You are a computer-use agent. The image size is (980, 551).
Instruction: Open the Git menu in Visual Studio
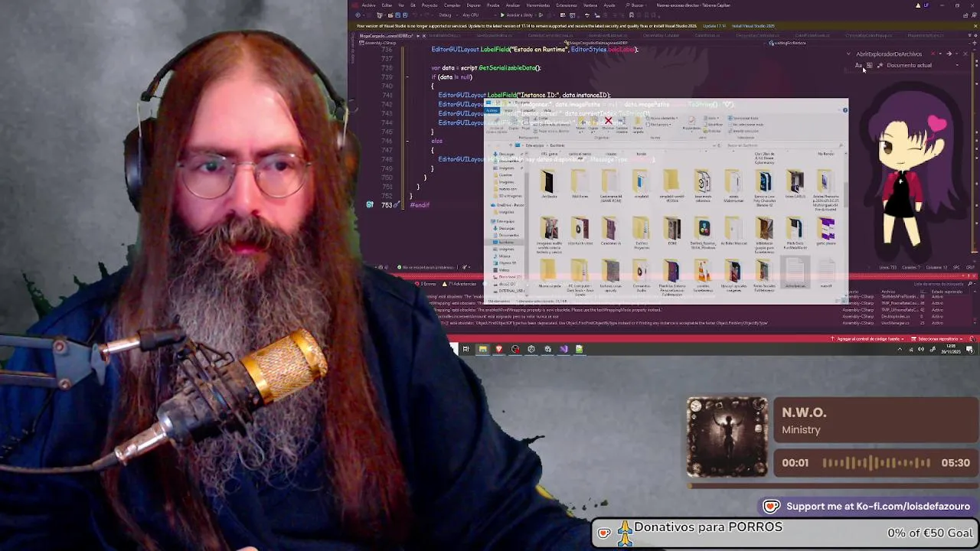[413, 5]
